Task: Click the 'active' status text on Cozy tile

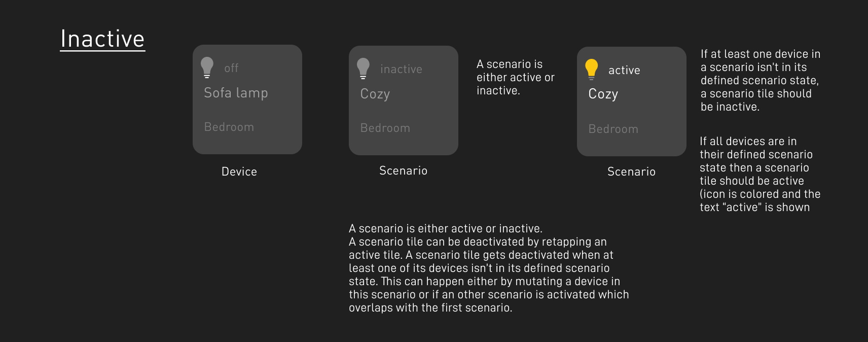Action: [x=624, y=70]
